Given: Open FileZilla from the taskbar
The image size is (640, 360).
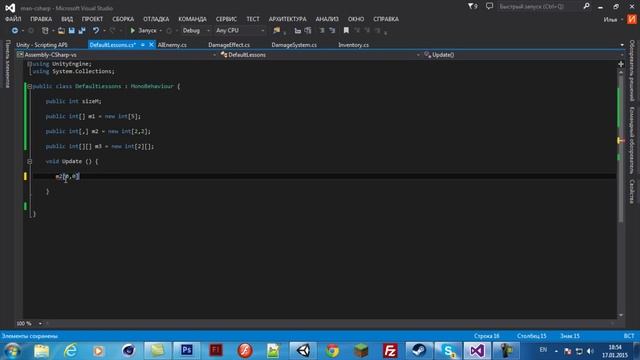Looking at the screenshot, I should point(390,351).
